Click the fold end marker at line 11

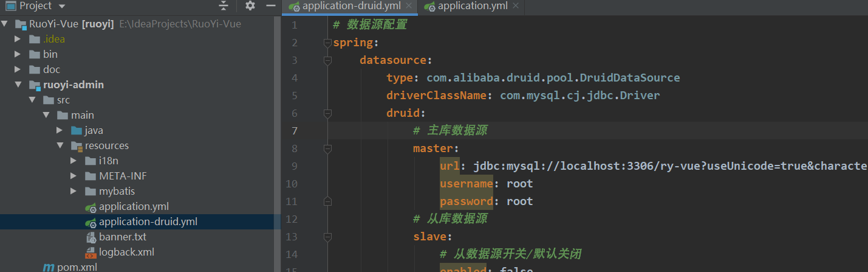(328, 201)
